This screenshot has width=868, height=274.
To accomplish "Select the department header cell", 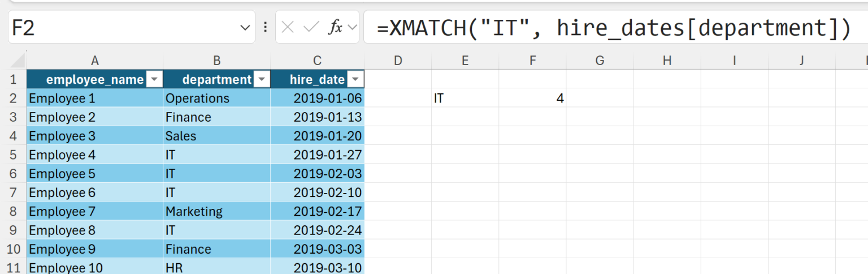I will point(217,79).
